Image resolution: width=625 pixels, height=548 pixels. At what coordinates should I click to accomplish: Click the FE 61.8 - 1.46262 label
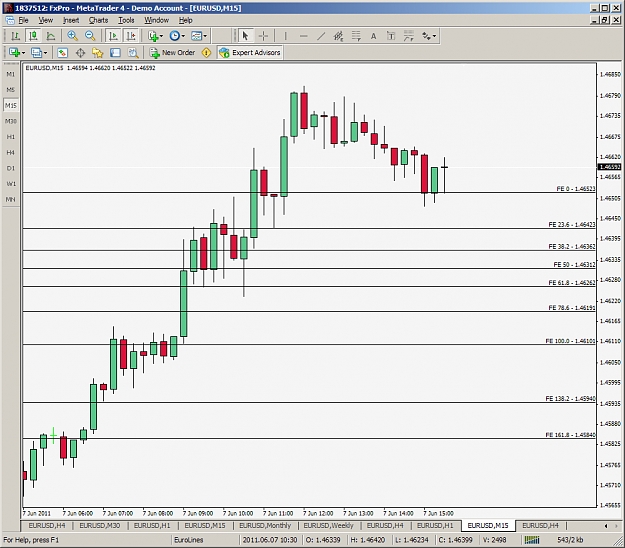[x=572, y=283]
